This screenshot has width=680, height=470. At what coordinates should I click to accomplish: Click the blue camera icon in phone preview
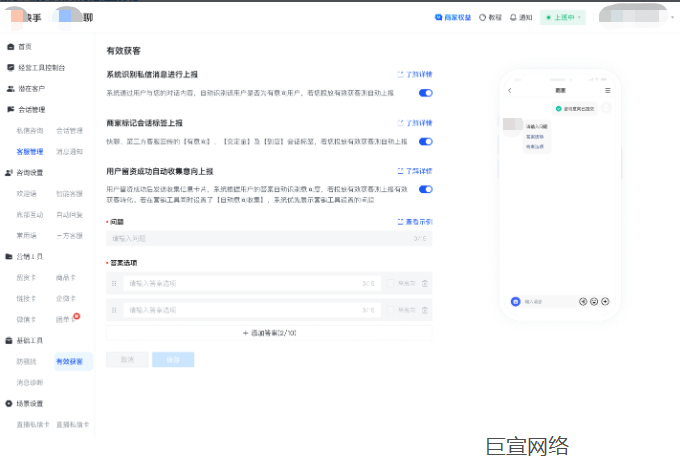pyautogui.click(x=515, y=301)
